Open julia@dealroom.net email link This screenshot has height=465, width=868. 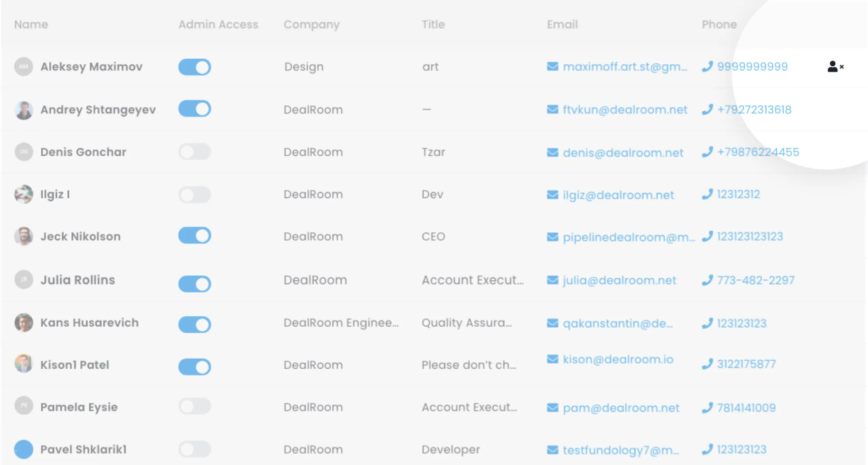point(619,280)
